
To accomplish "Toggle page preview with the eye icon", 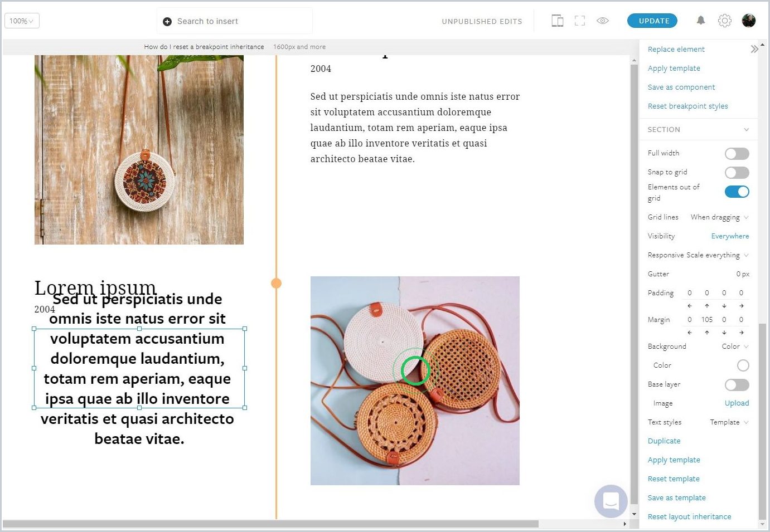I will coord(603,21).
